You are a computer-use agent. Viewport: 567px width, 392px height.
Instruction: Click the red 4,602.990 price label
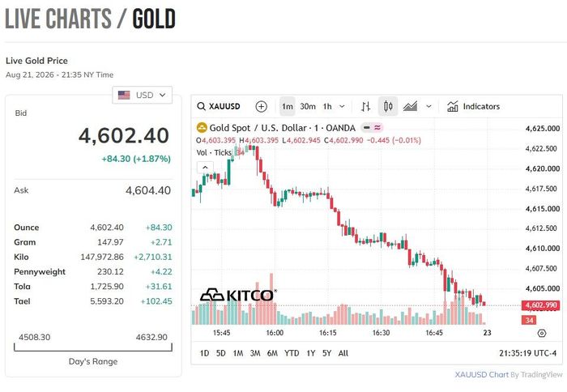[540, 305]
